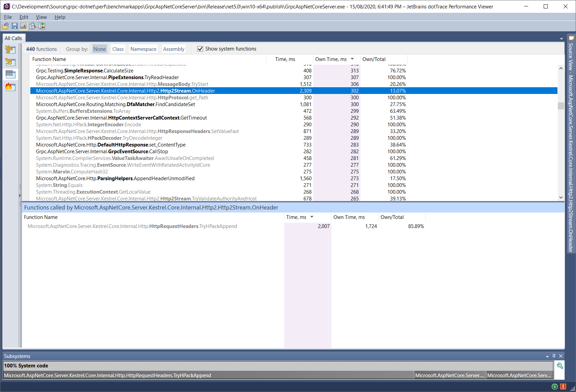Open the Subsystems panel options dropdown arrow
Image resolution: width=576 pixels, height=392 pixels.
coord(547,356)
